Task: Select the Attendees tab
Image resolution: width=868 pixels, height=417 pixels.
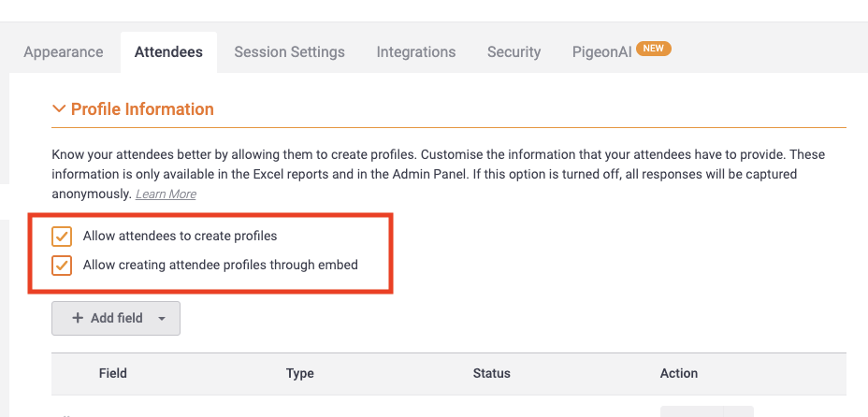Action: (x=169, y=52)
